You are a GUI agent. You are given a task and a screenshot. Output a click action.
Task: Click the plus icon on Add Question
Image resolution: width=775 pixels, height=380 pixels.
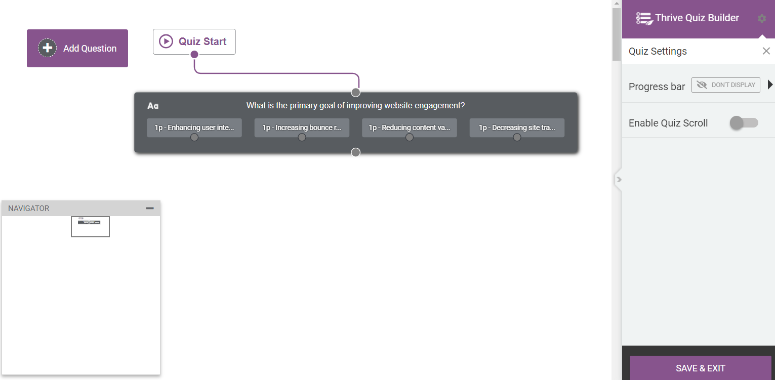point(47,48)
